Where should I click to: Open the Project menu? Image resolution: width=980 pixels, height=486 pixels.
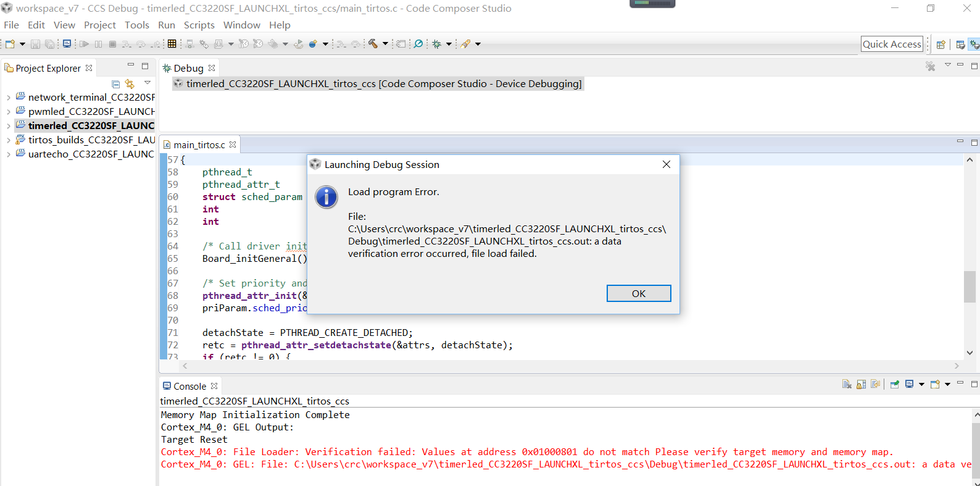point(100,25)
